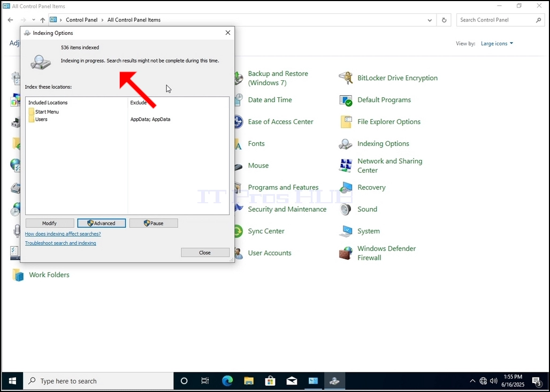Click Indexing Options magnifier icon in Control Panel
The height and width of the screenshot is (392, 550).
[x=346, y=144]
